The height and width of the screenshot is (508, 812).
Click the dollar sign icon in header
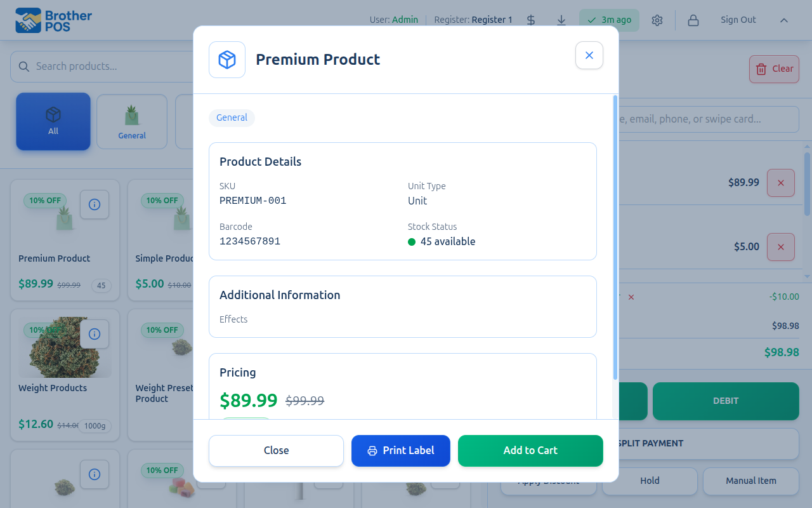click(531, 20)
